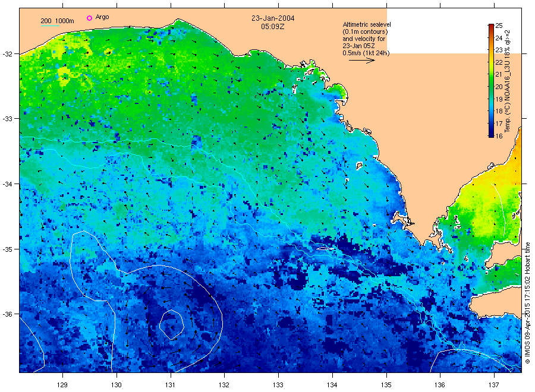Click longitude axis label '137'
Image resolution: width=535 pixels, height=392 pixels.
tap(494, 385)
